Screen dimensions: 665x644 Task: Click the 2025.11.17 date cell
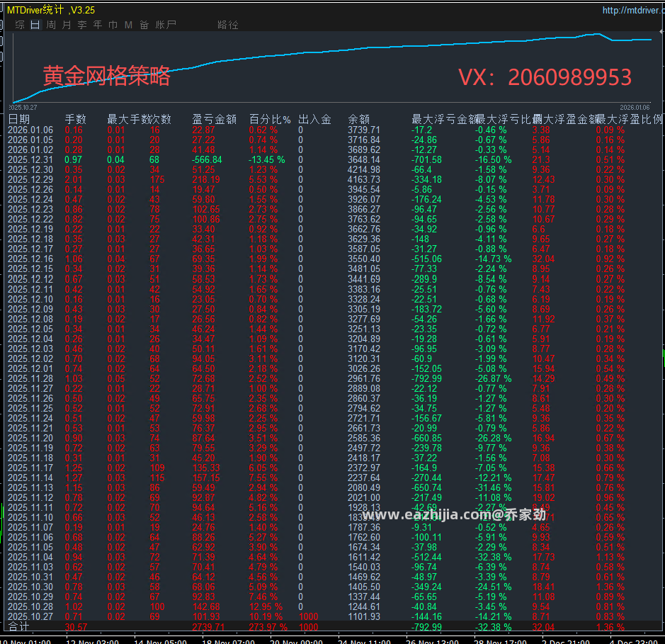30,468
